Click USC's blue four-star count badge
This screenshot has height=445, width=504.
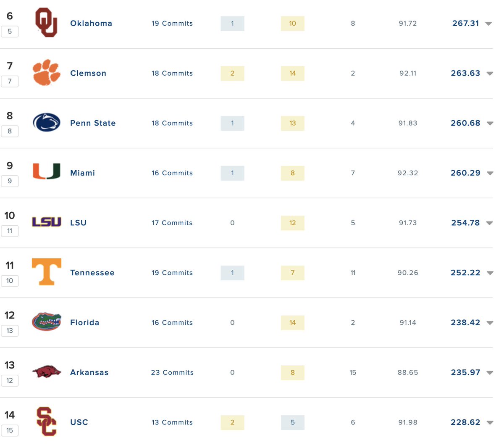(292, 422)
